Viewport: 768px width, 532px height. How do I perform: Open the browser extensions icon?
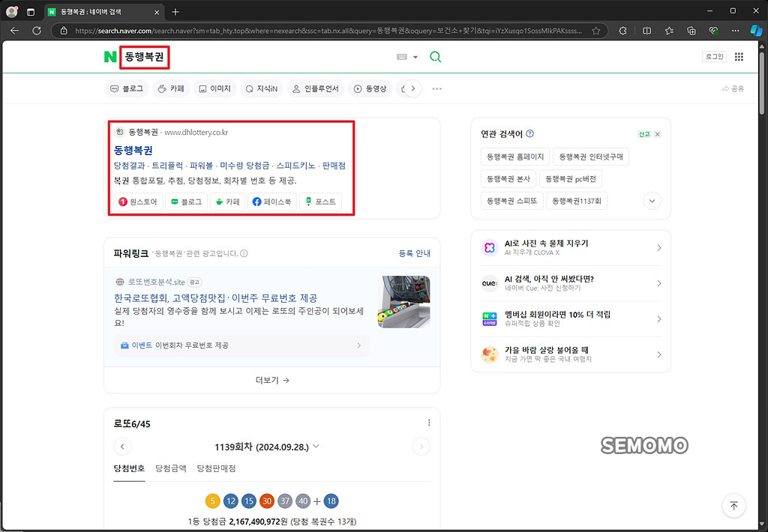click(x=622, y=31)
